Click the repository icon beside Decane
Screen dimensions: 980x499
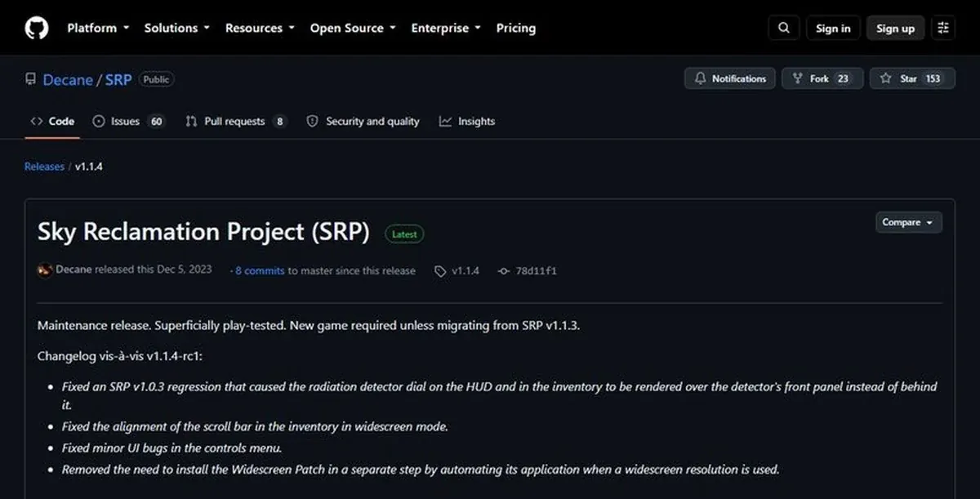(31, 79)
